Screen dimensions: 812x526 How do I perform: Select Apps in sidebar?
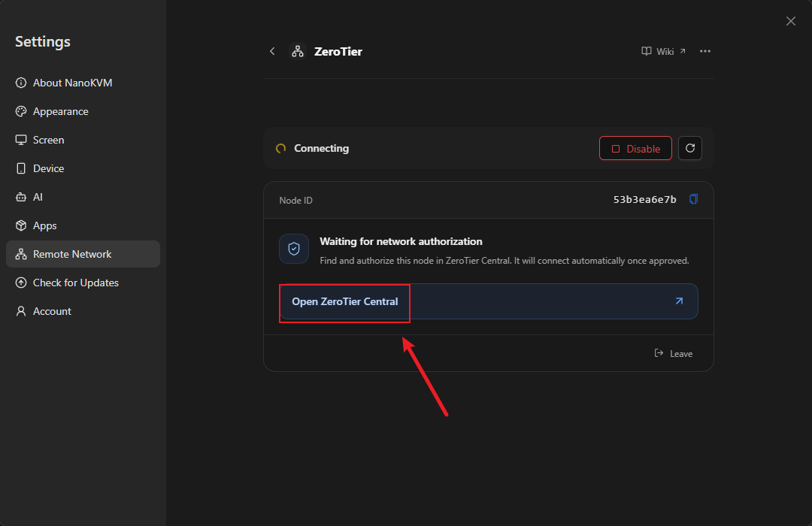(83, 225)
